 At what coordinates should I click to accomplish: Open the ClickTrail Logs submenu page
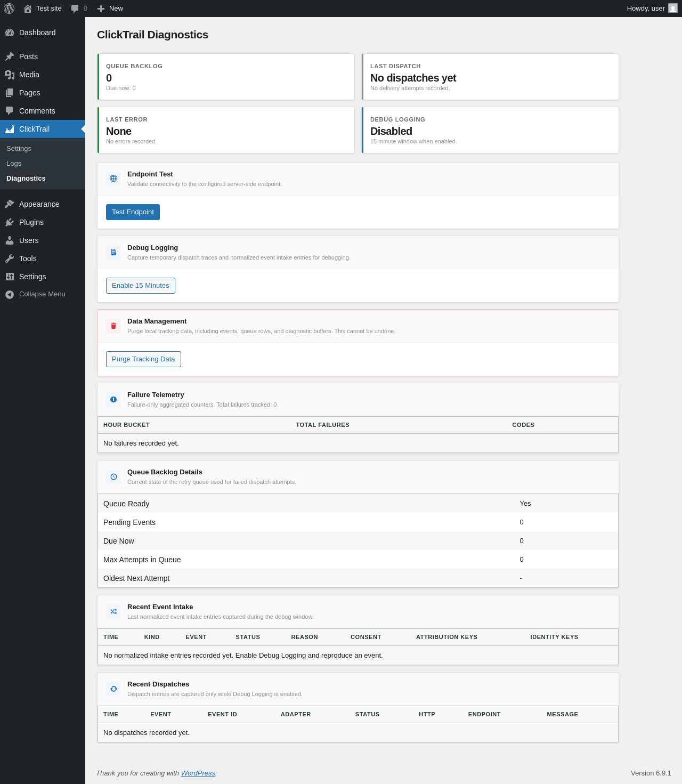point(14,164)
